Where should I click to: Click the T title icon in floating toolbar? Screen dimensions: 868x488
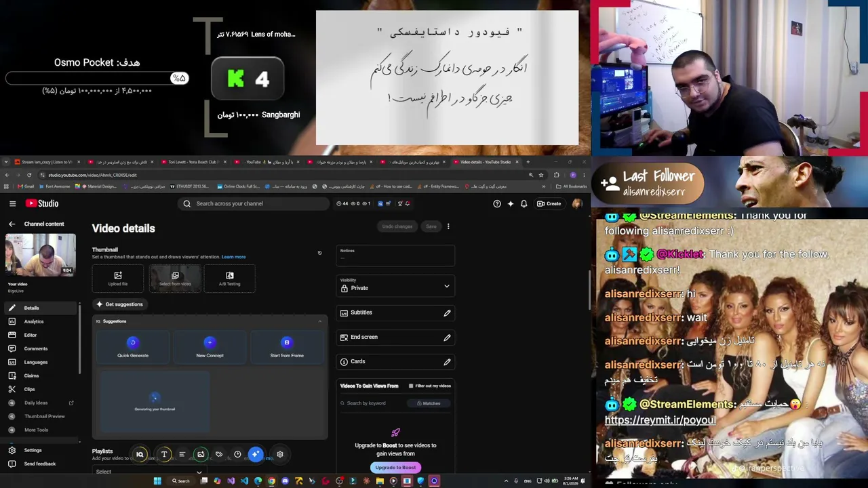coord(164,455)
